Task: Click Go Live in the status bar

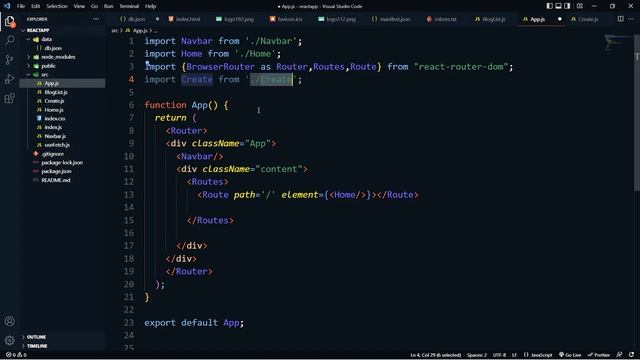Action: (570, 355)
